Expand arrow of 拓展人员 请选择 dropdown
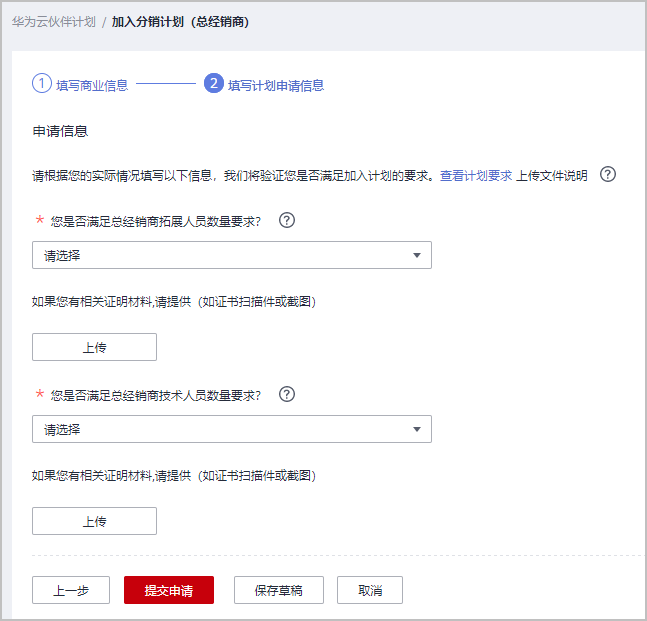Screen dimensions: 647x621 [417, 255]
